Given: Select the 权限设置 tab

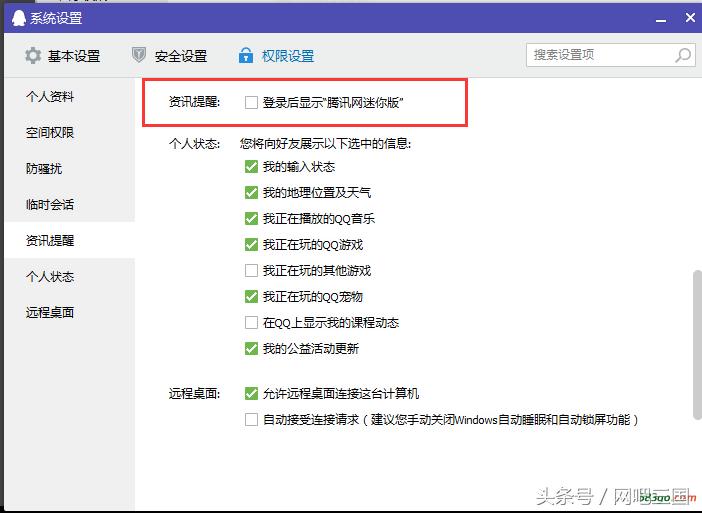Looking at the screenshot, I should 276,56.
